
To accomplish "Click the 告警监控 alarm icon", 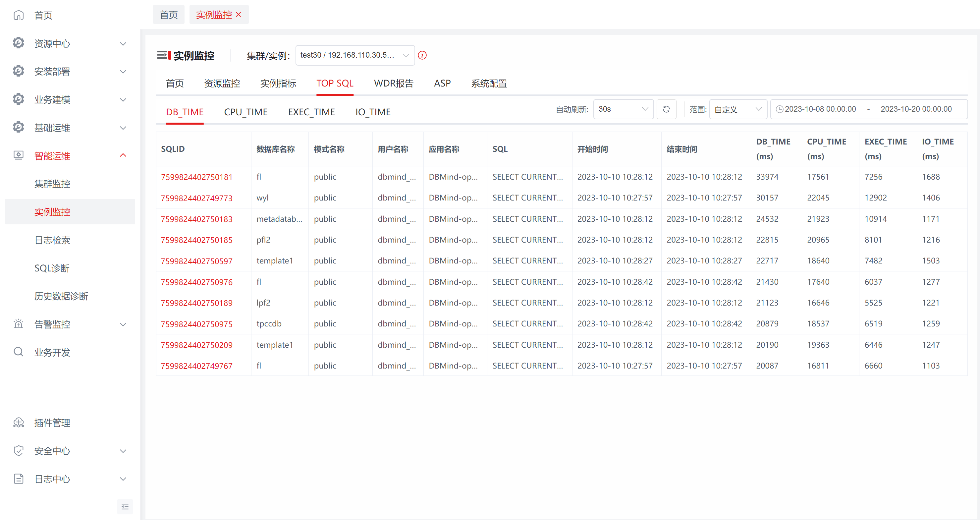I will [x=18, y=324].
